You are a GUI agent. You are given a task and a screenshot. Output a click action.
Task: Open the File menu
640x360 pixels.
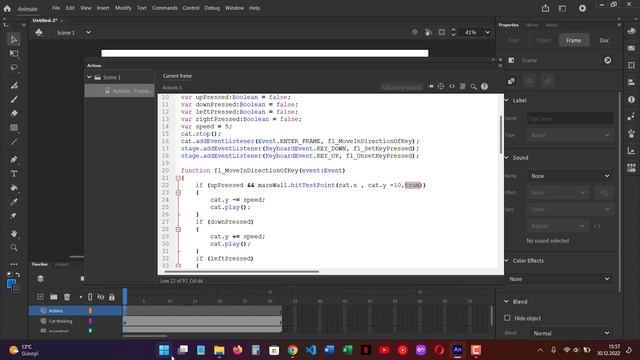pos(56,8)
